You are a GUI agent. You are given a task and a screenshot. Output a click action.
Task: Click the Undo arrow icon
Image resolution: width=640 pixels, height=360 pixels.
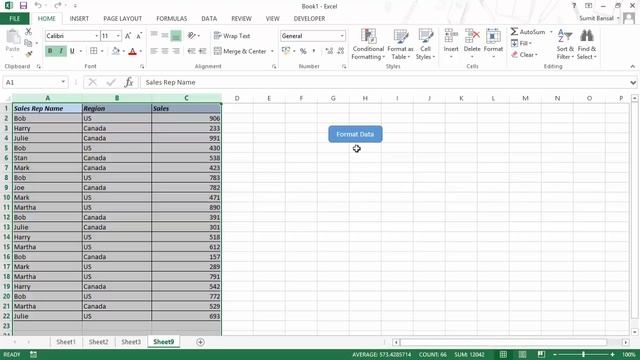pyautogui.click(x=38, y=6)
